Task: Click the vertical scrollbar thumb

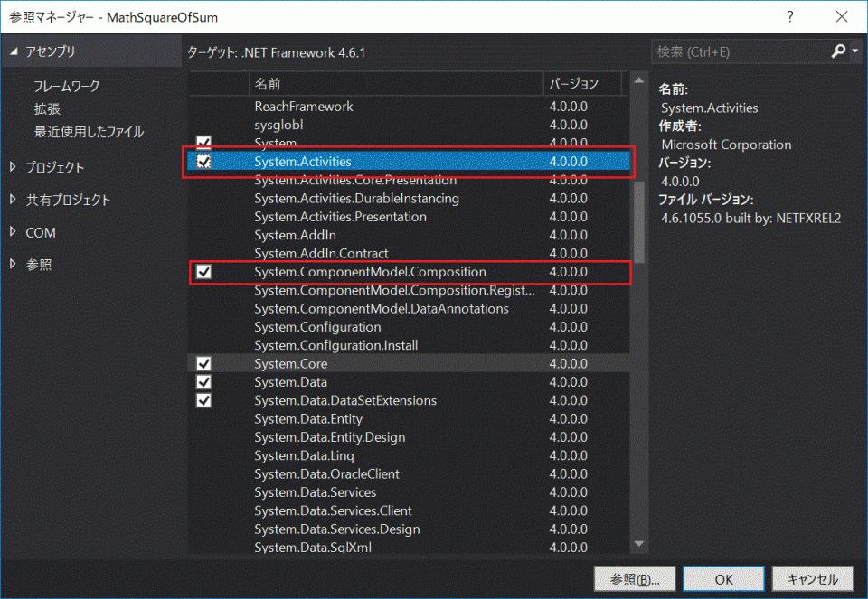Action: (x=639, y=221)
